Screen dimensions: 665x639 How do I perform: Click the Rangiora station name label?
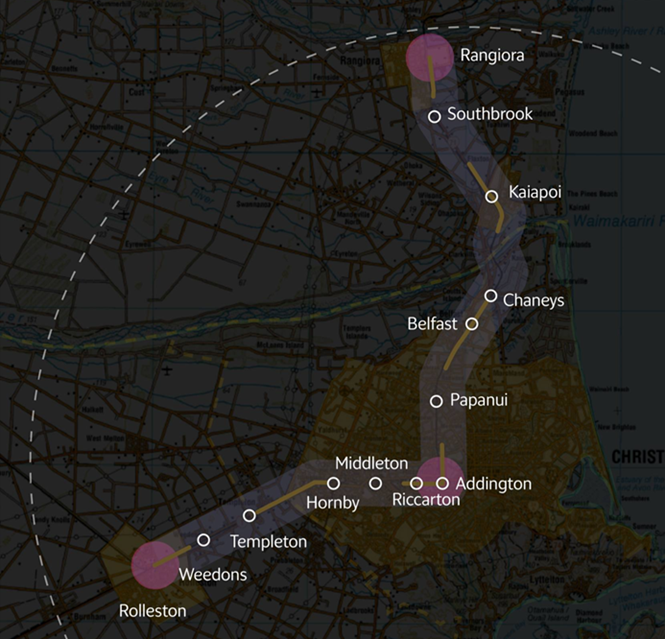click(492, 56)
